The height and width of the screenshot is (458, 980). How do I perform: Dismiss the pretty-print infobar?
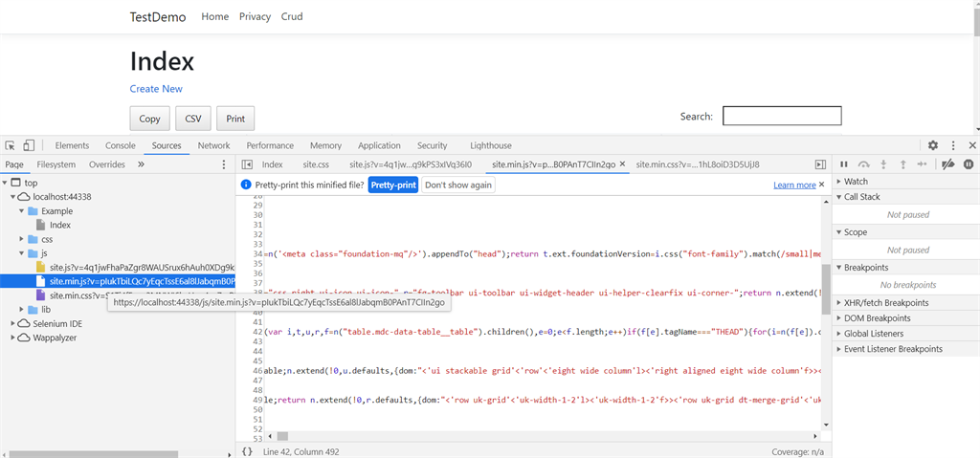click(x=821, y=185)
